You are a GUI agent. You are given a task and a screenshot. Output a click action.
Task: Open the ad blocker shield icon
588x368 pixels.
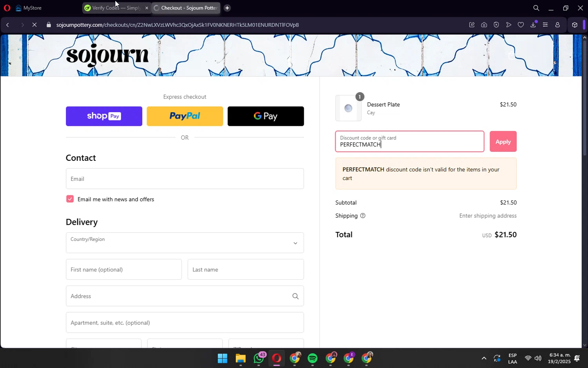click(496, 25)
